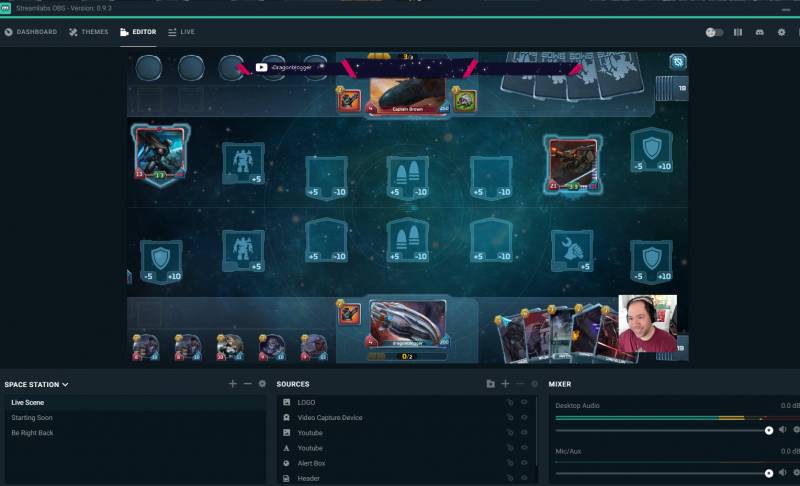Open source properties gear in Sources panel
Screen dimensions: 800x486
click(x=534, y=383)
